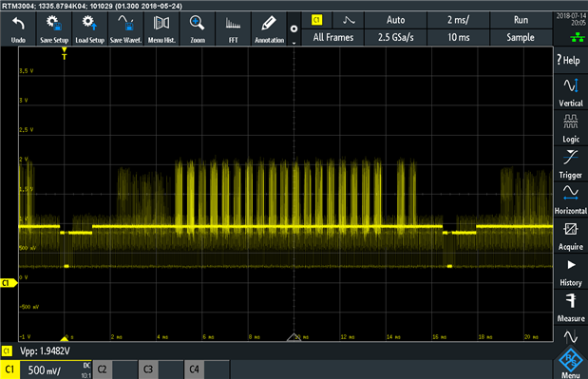Change the 2 ms/ time base
This screenshot has height=379, width=588.
coord(458,20)
